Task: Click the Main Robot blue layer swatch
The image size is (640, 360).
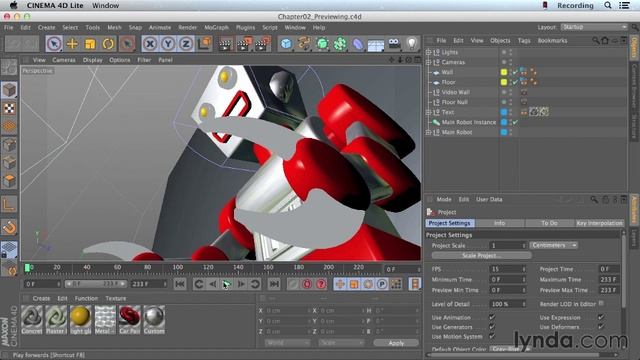Action: click(x=504, y=132)
